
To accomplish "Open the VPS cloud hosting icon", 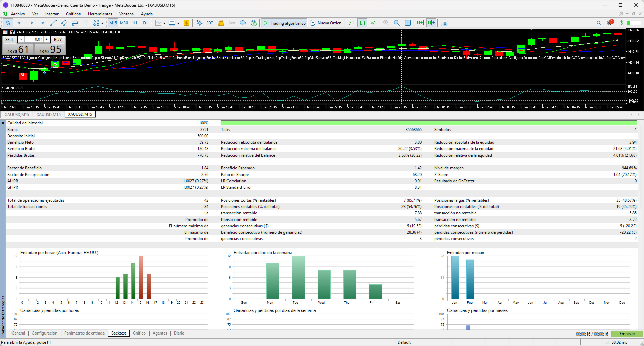I will click(x=243, y=23).
